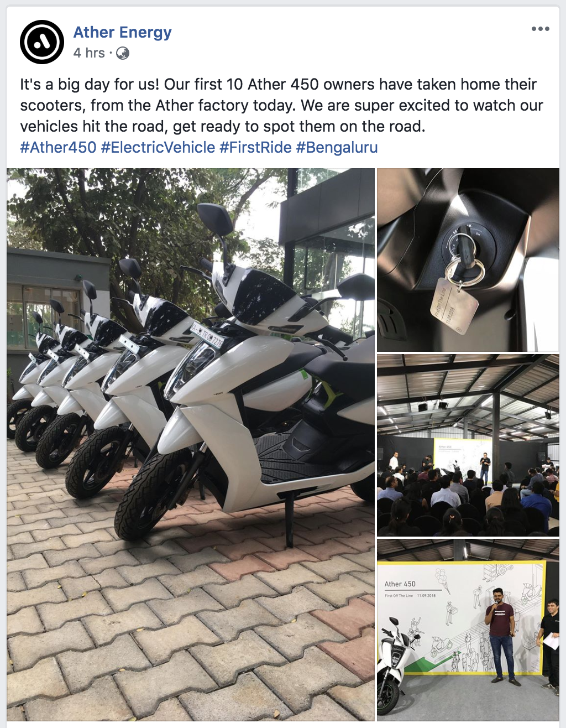
Task: Click the 'Ather 450' text on the backdrop
Action: coord(400,584)
